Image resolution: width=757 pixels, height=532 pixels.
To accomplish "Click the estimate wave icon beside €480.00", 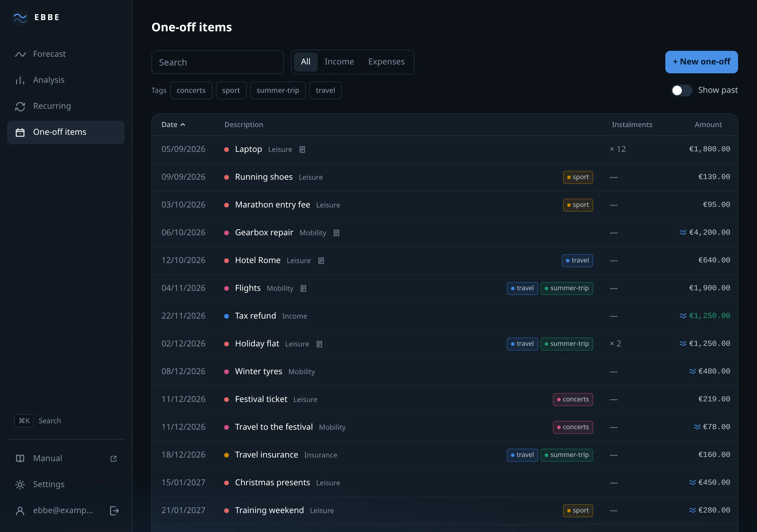I will 692,372.
